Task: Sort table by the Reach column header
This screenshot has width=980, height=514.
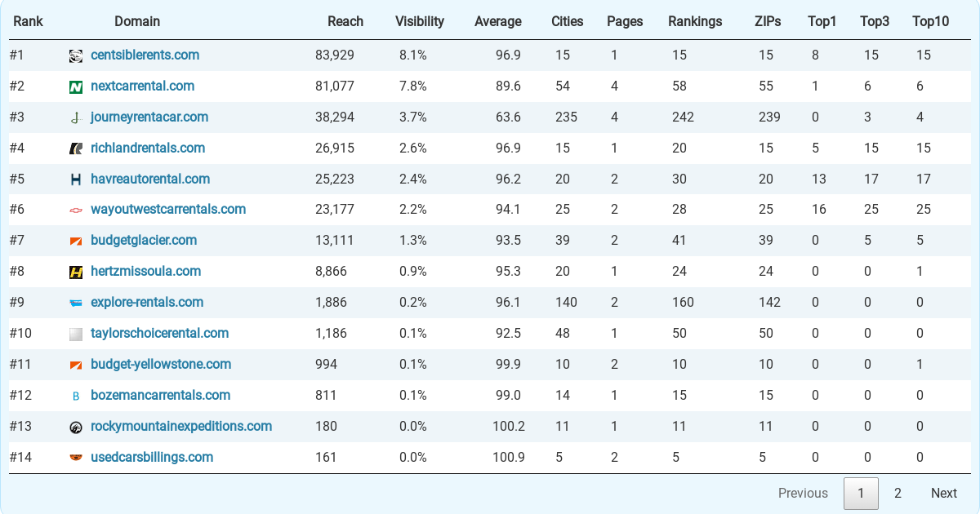Action: (x=345, y=21)
